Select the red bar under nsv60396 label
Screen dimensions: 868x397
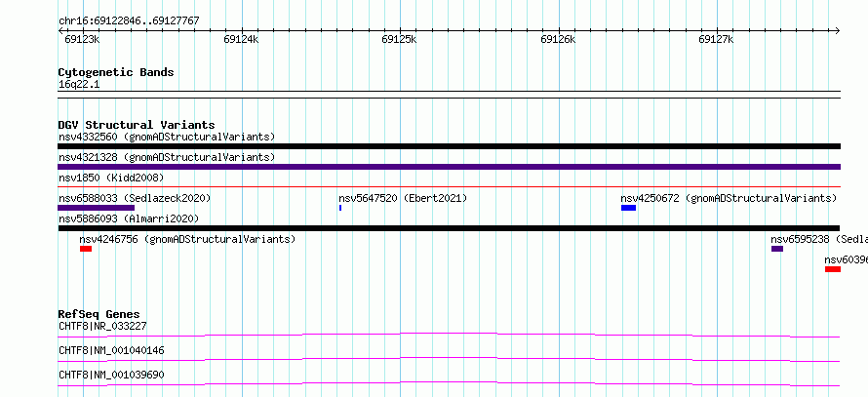pos(833,269)
